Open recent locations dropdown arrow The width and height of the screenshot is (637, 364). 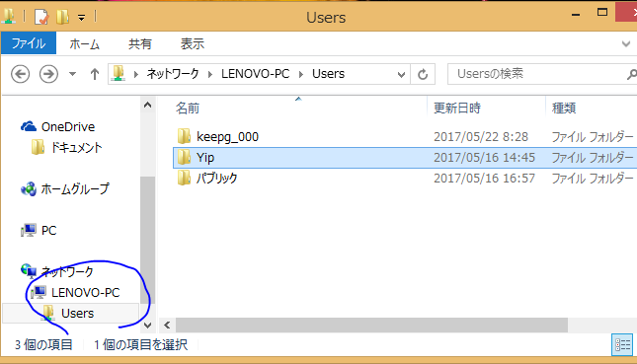click(72, 74)
